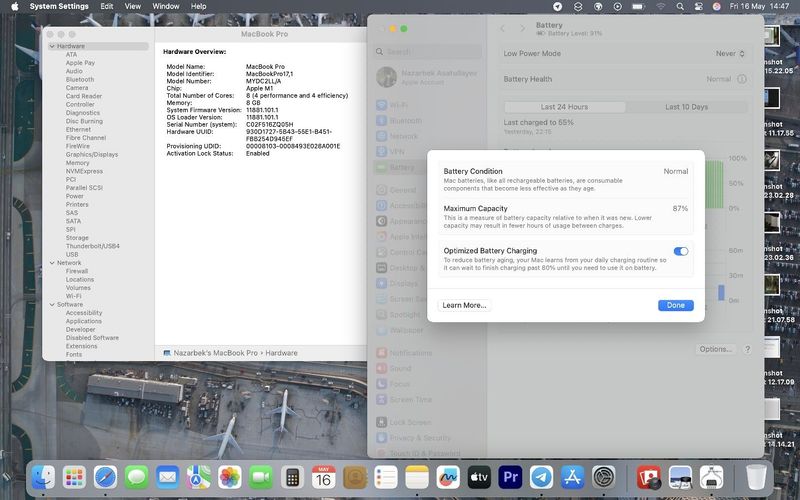Open Trash in the Dock
Screen dimensions: 800x500
coord(756,478)
